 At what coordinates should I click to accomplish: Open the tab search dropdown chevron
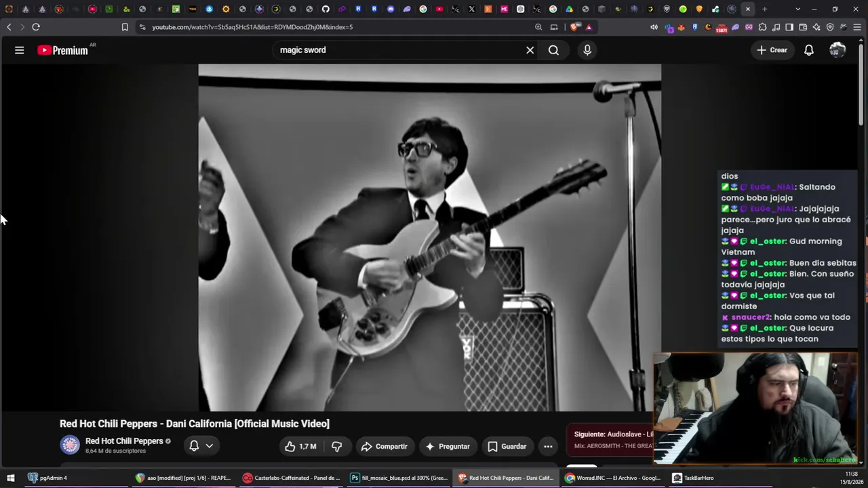[797, 9]
